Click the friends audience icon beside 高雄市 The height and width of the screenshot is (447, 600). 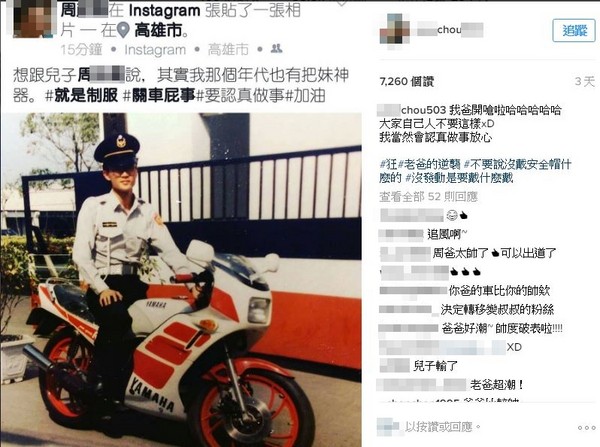276,49
